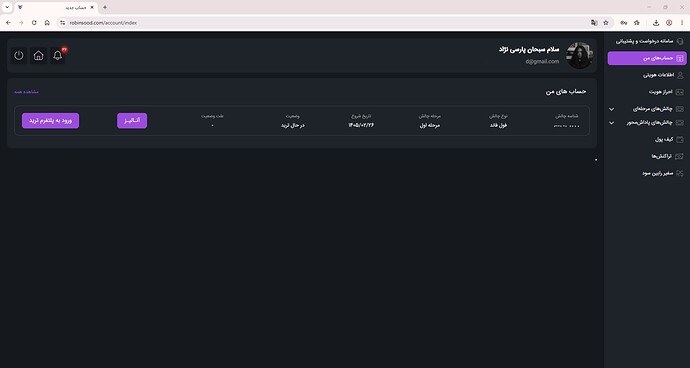Click the browser home button

[47, 22]
